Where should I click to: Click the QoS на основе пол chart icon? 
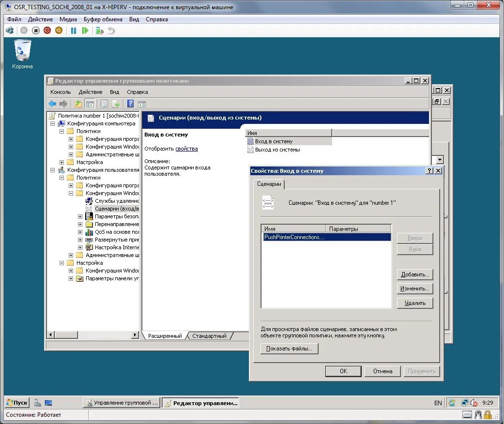point(89,232)
